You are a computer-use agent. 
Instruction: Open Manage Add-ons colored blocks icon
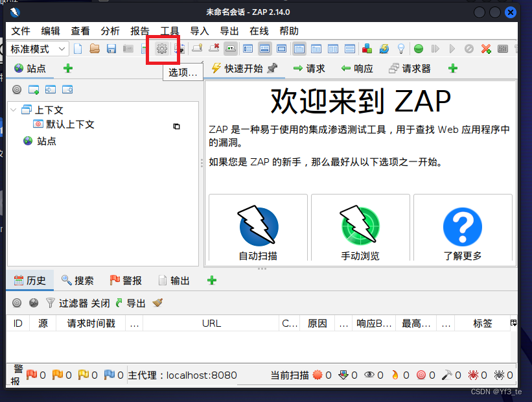[x=367, y=49]
